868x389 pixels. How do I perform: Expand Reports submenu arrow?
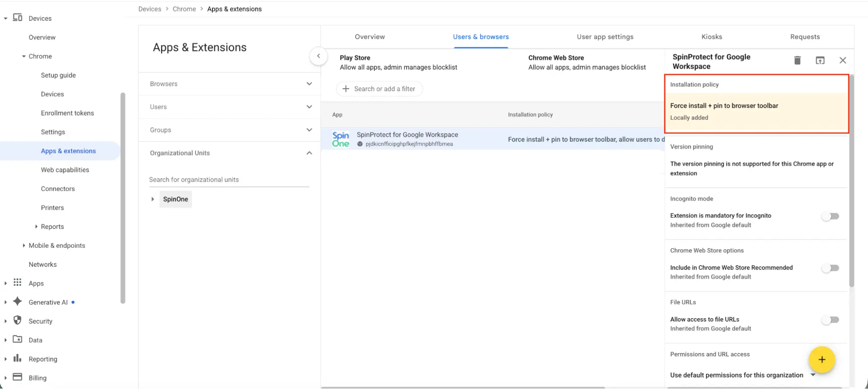[x=36, y=226]
